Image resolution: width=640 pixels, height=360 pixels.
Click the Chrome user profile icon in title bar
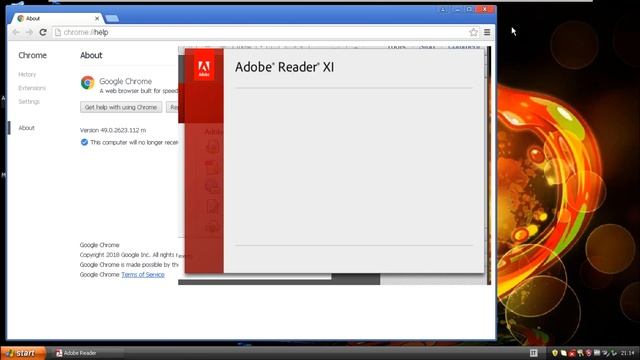[443, 9]
